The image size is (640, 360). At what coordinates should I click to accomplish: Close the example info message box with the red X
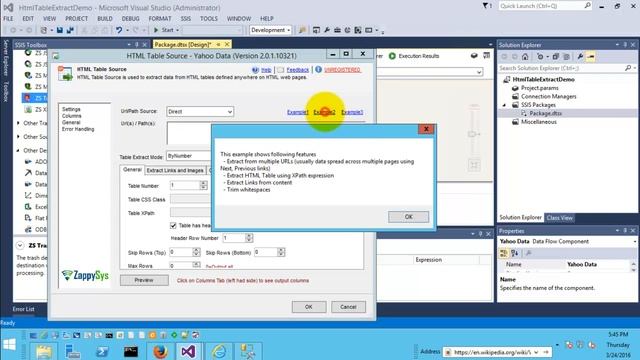pos(426,129)
